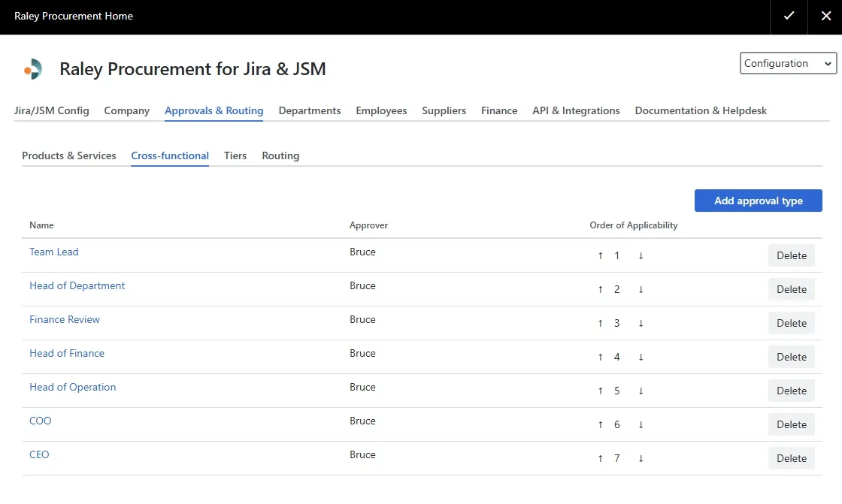This screenshot has width=842, height=504.
Task: Open the CEO approval link
Action: coord(39,454)
